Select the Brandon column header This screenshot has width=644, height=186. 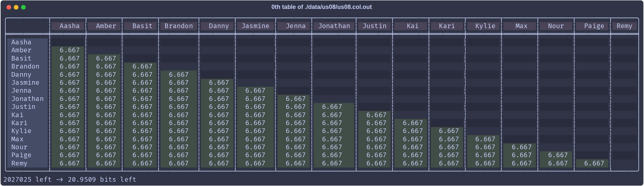[179, 26]
